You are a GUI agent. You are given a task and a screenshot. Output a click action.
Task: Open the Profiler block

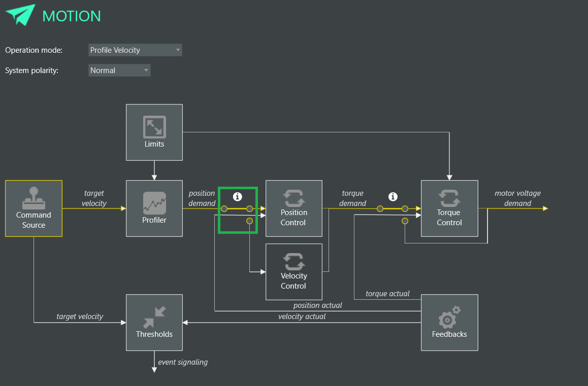pyautogui.click(x=154, y=208)
